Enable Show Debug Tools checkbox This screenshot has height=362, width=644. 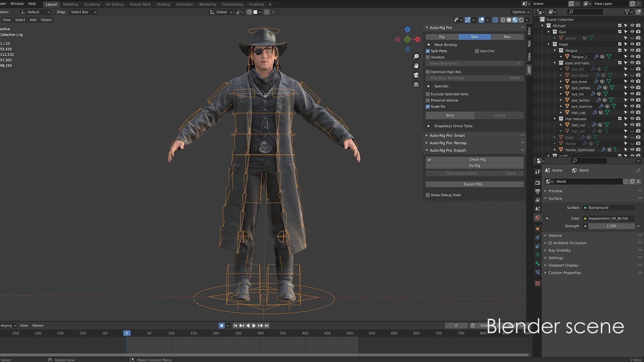point(428,195)
